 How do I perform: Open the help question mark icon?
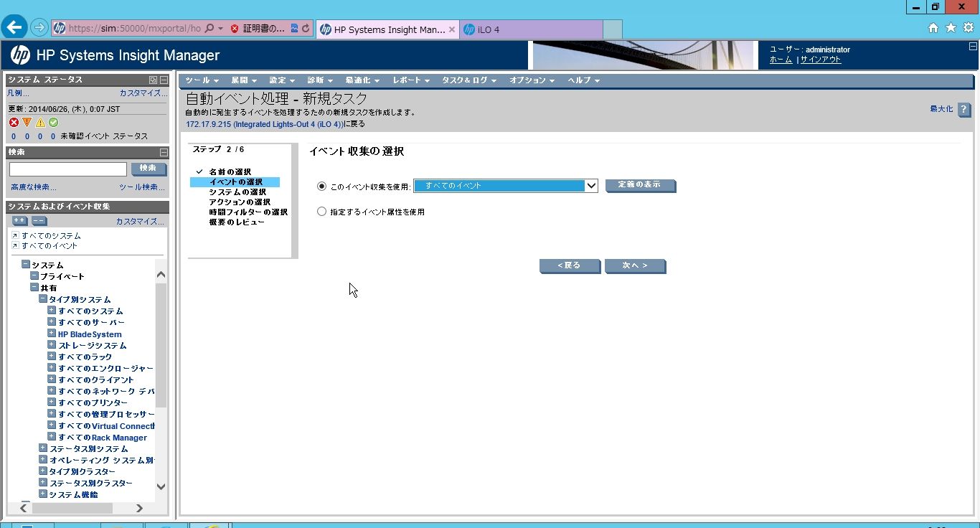coord(964,109)
